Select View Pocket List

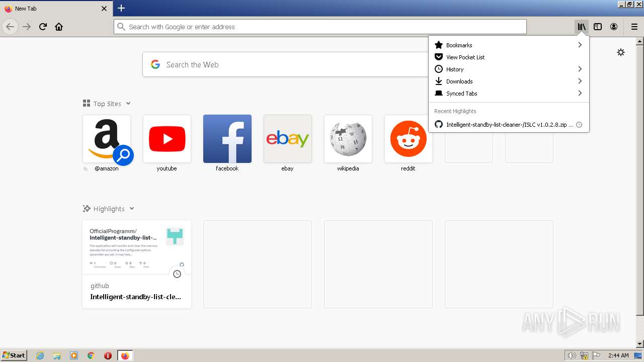pyautogui.click(x=509, y=57)
